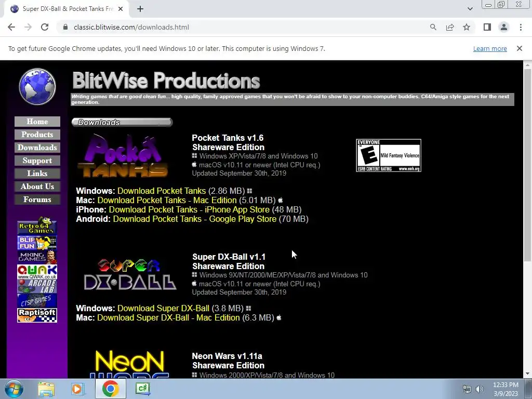This screenshot has width=532, height=399.
Task: Click the MKing Games banner
Action: [x=37, y=257]
